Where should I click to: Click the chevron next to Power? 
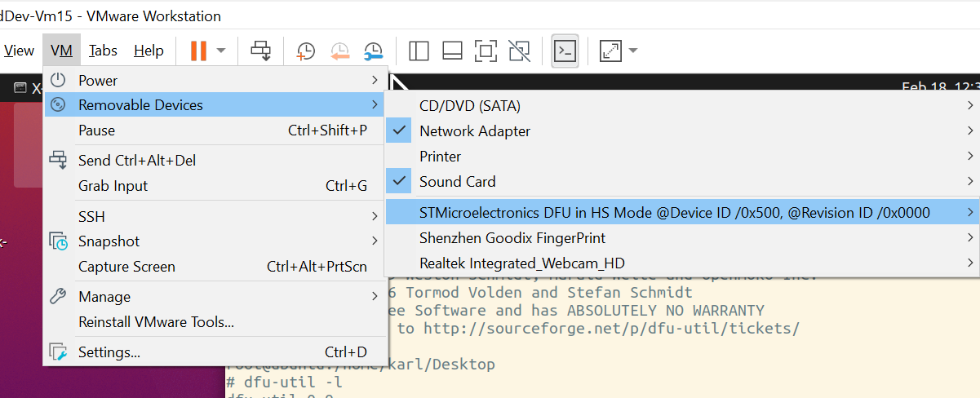point(375,81)
